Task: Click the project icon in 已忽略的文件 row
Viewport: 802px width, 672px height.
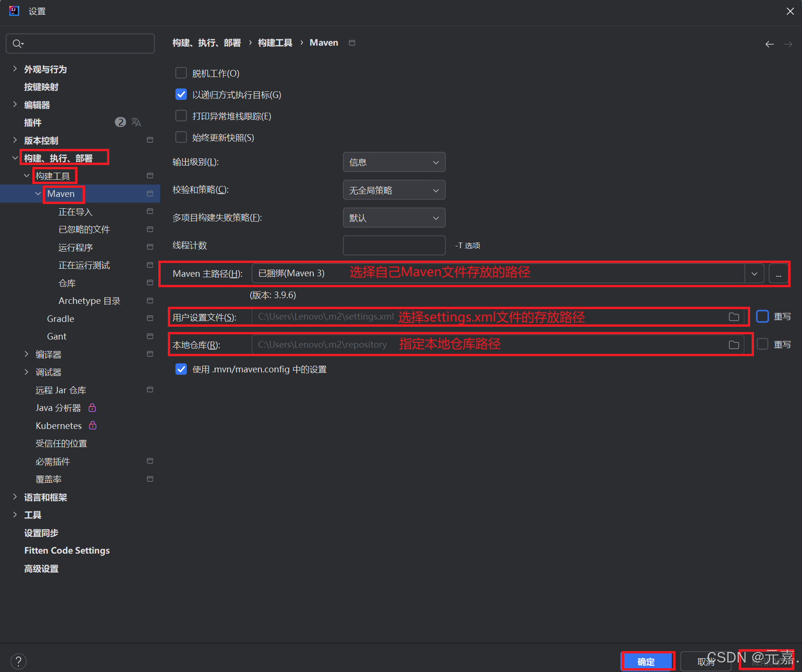Action: point(150,229)
